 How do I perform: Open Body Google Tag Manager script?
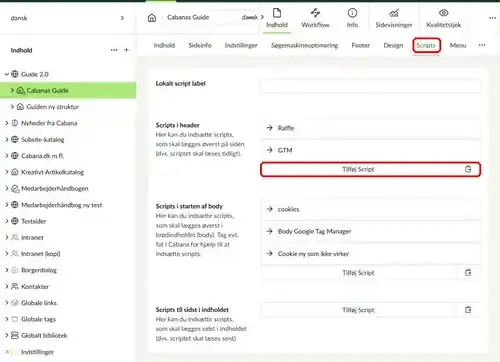(x=370, y=231)
